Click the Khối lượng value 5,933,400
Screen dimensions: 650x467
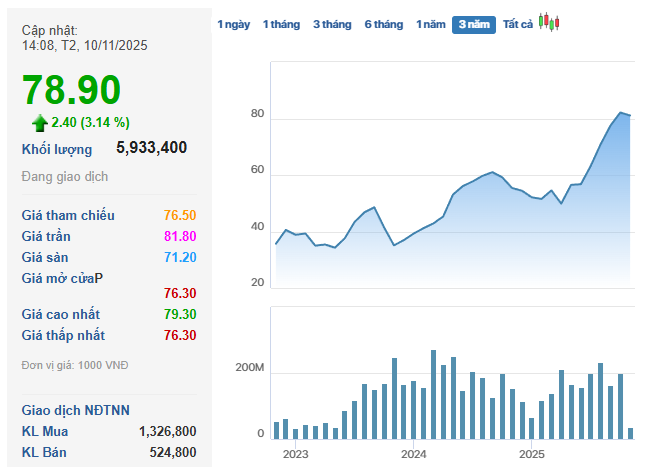click(x=151, y=148)
